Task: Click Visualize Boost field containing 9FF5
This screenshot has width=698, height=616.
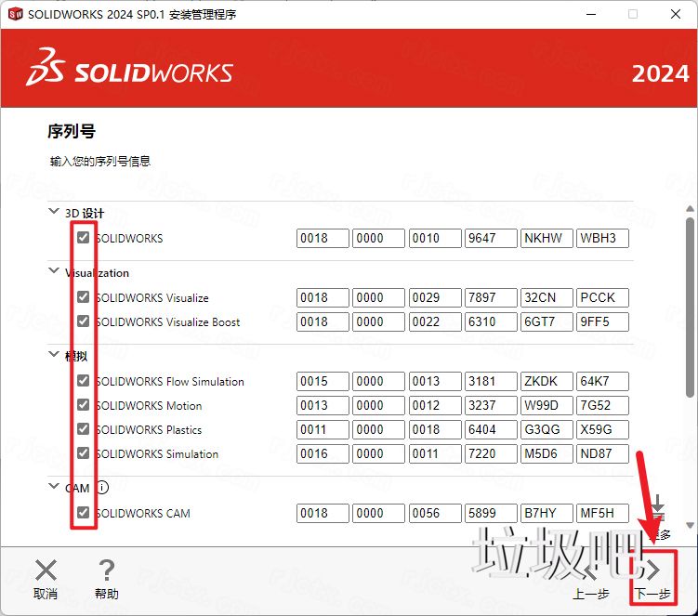Action: 602,321
